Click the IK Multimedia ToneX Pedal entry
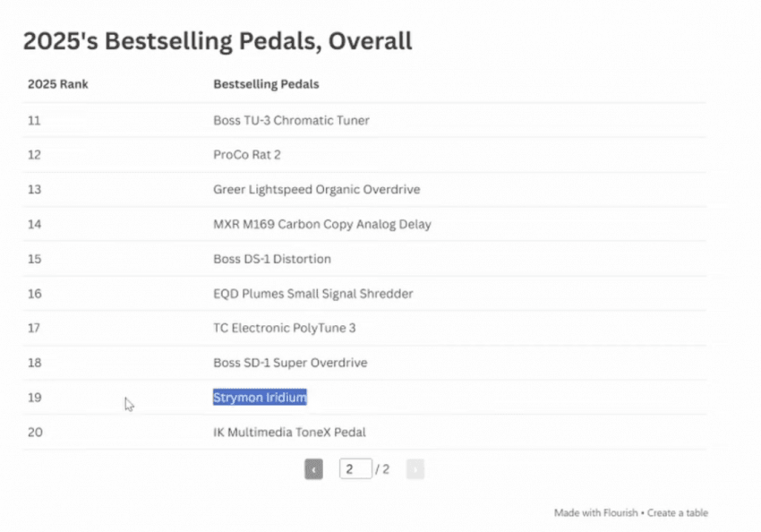 [x=289, y=433]
